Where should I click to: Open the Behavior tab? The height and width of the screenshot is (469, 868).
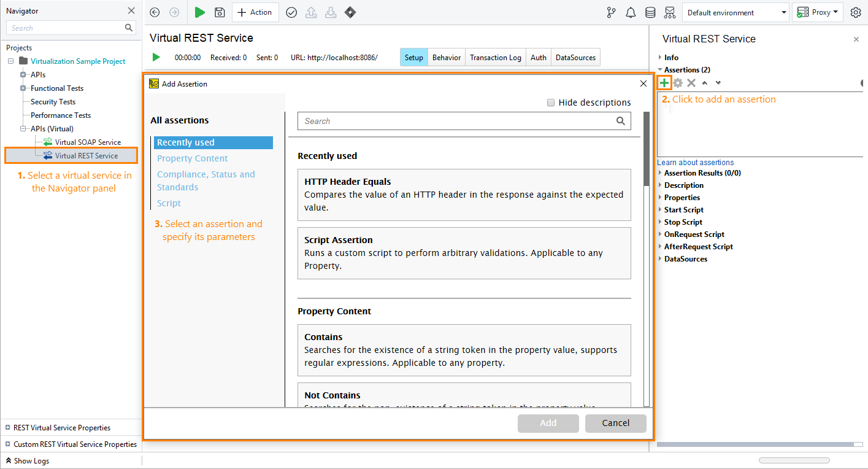[446, 57]
